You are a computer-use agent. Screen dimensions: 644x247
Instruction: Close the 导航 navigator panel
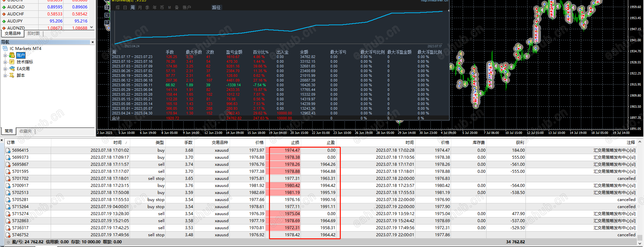tap(93, 42)
